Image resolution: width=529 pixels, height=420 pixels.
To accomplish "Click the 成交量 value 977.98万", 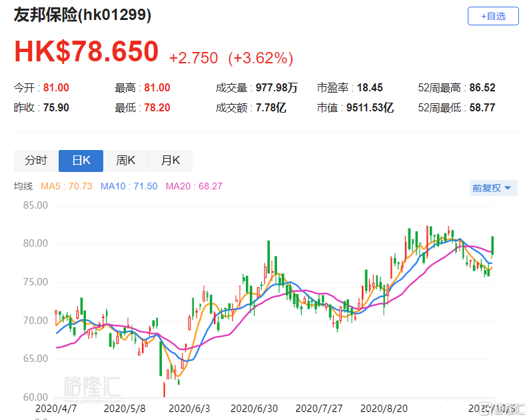I will (276, 88).
